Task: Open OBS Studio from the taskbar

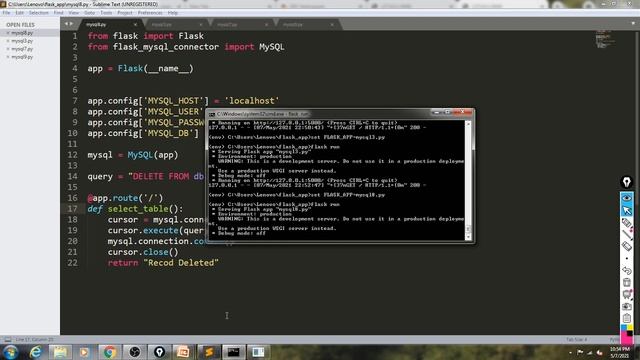Action: pos(134,352)
